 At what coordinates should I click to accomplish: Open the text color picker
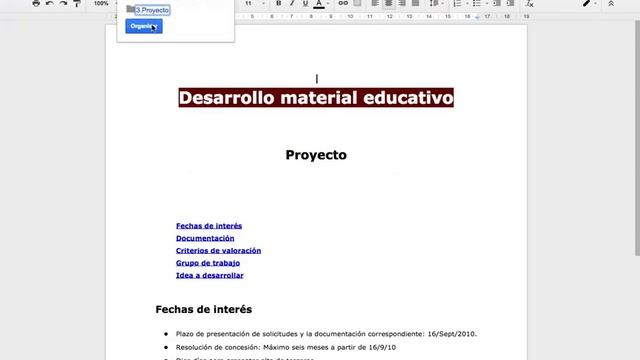point(320,4)
